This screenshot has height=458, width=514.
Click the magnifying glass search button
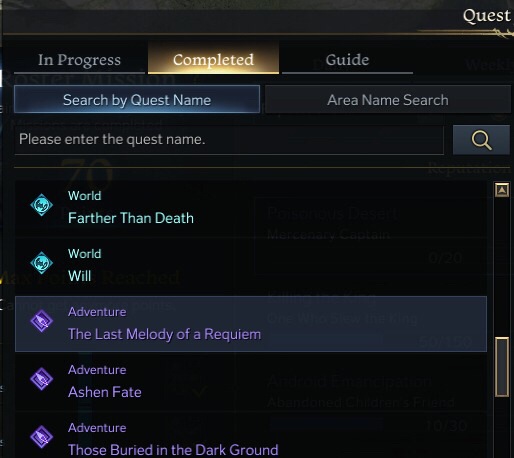pyautogui.click(x=481, y=140)
